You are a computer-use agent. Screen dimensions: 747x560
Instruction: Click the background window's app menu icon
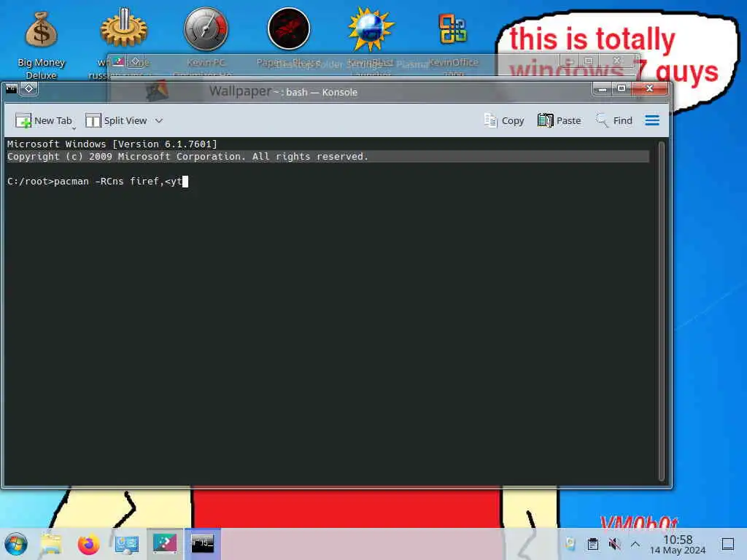tap(118, 61)
